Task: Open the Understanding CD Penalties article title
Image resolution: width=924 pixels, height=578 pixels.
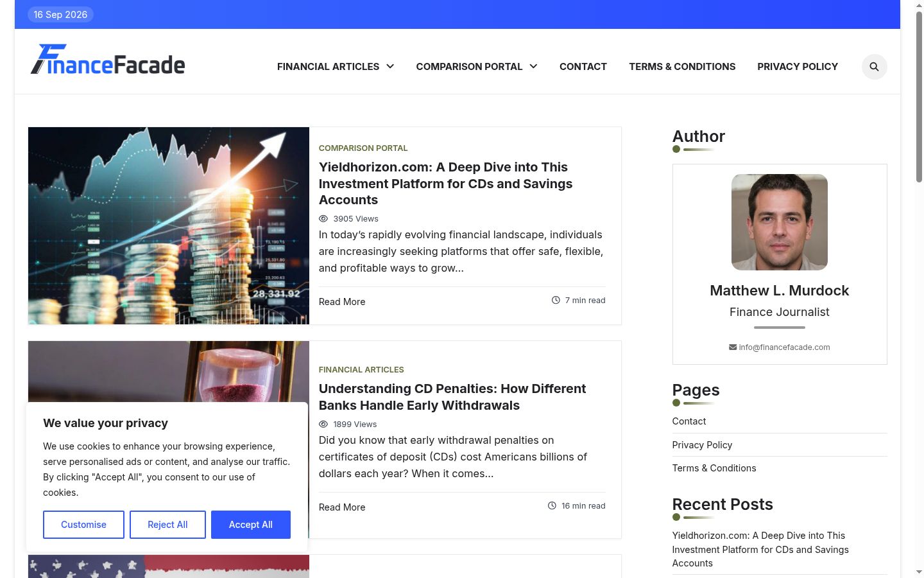Action: point(452,397)
